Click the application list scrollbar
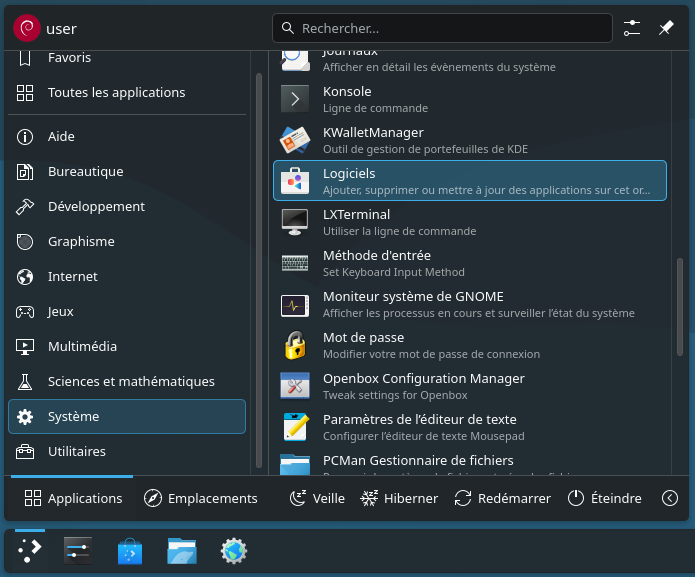Image resolution: width=695 pixels, height=577 pixels. pyautogui.click(x=680, y=300)
